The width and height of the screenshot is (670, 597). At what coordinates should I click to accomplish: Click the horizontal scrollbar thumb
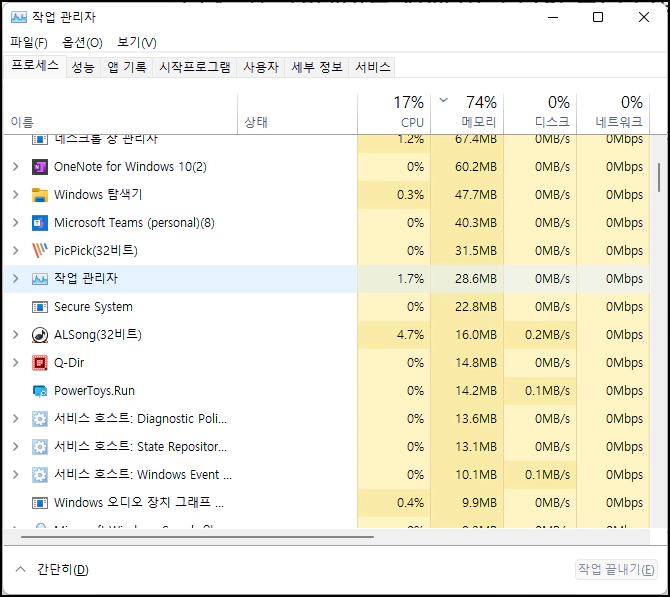[x=197, y=537]
